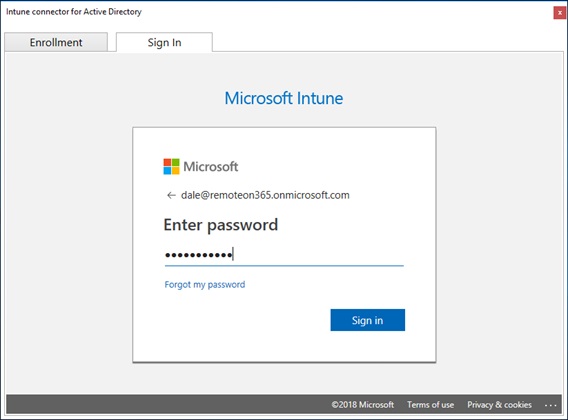Click the Intune connector for Active Directory title
Screen dimensions: 568x420
(74, 12)
